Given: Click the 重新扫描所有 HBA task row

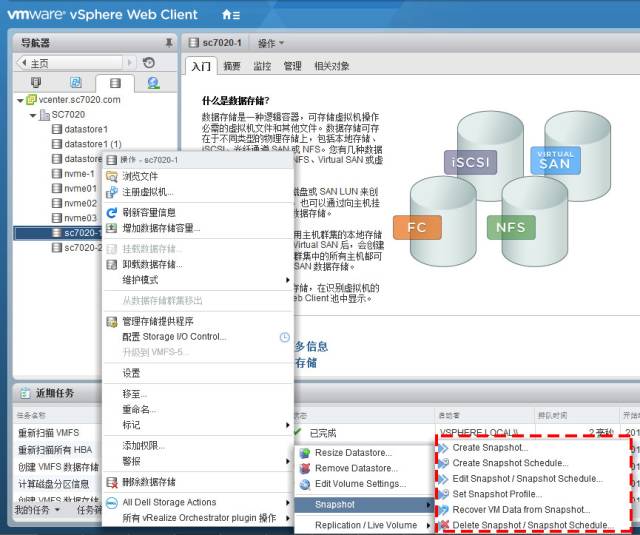Looking at the screenshot, I should tap(57, 450).
